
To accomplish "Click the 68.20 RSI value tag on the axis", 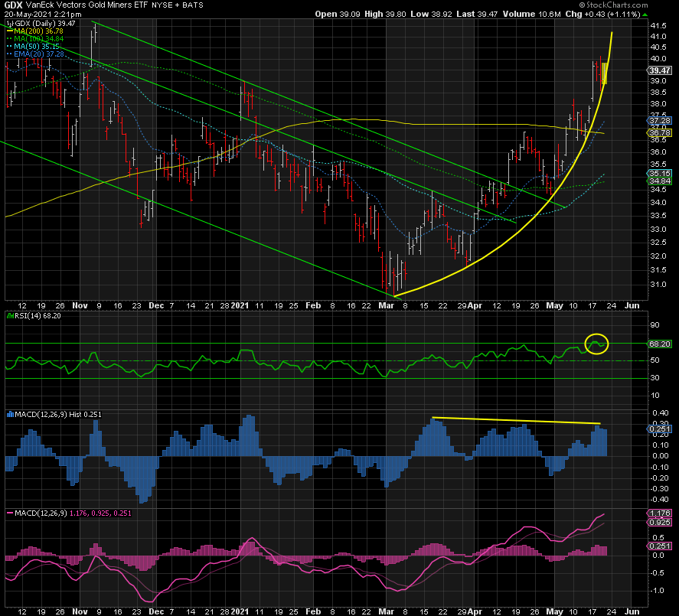I will pyautogui.click(x=660, y=344).
